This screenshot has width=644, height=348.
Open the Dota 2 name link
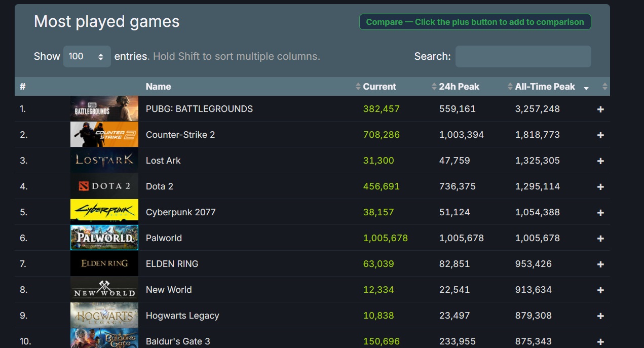coord(160,186)
